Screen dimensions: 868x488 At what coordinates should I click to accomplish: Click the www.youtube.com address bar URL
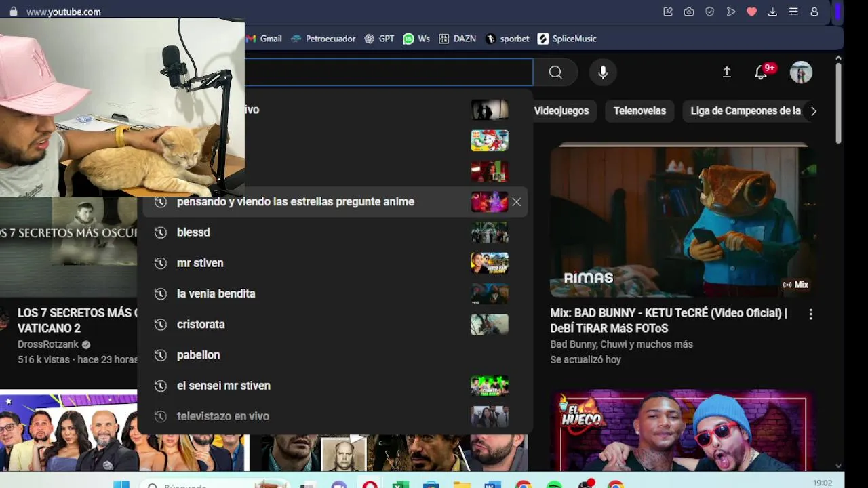tap(64, 12)
